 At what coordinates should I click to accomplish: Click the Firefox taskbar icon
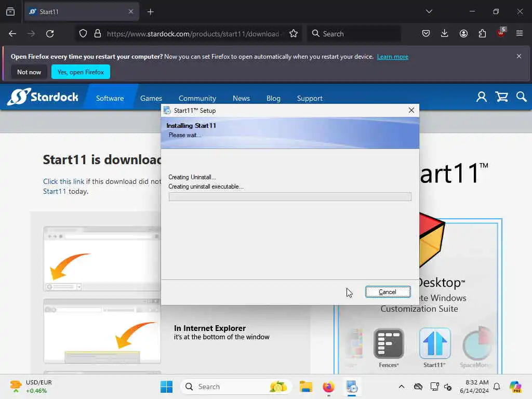328,387
